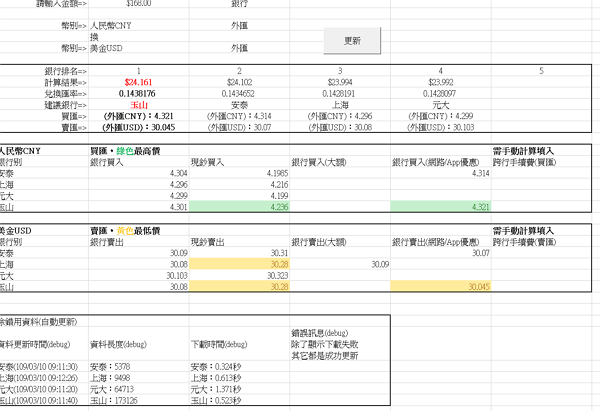
Task: Click the 更新 button
Action: 352,41
